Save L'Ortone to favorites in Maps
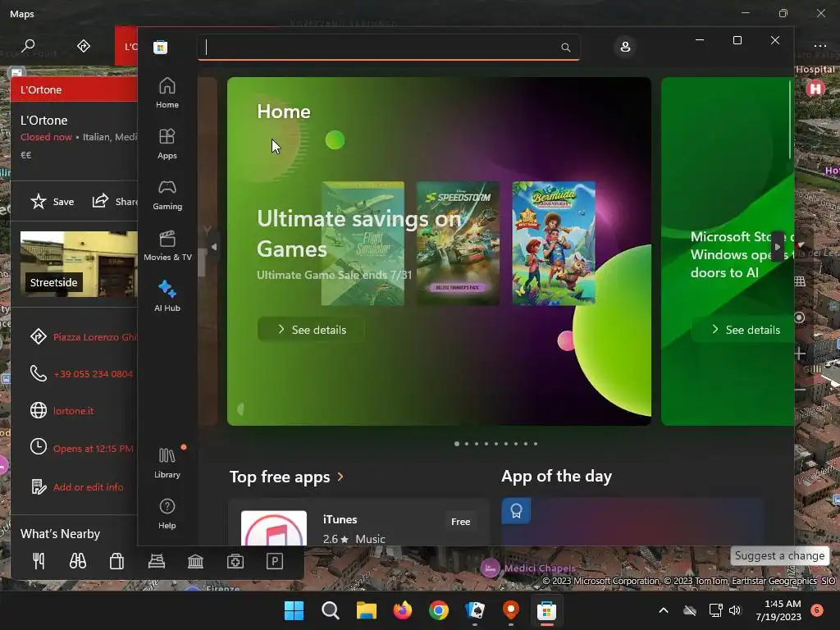This screenshot has height=630, width=840. [52, 202]
